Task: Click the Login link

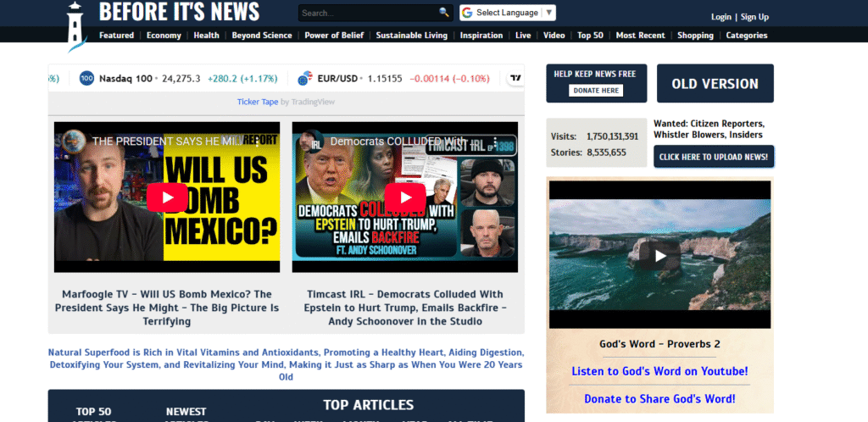Action: click(721, 17)
